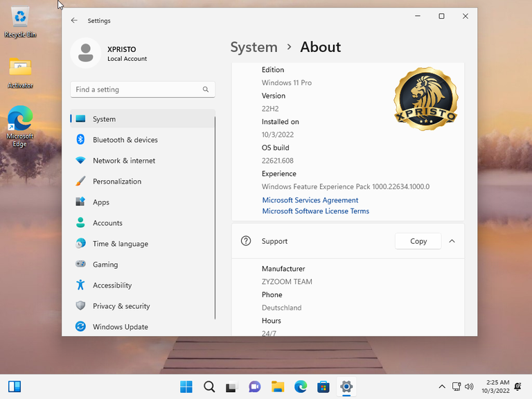The width and height of the screenshot is (532, 399).
Task: Click the Apps icon in the sidebar
Action: 80,202
